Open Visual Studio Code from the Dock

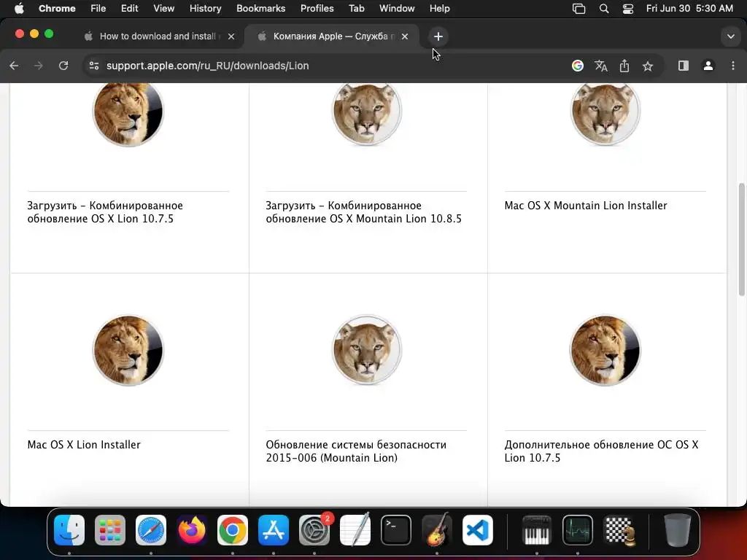pyautogui.click(x=478, y=530)
